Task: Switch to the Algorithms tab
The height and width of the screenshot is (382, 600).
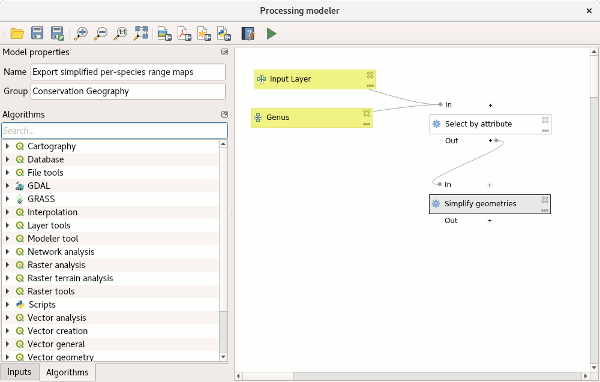Action: [x=67, y=372]
